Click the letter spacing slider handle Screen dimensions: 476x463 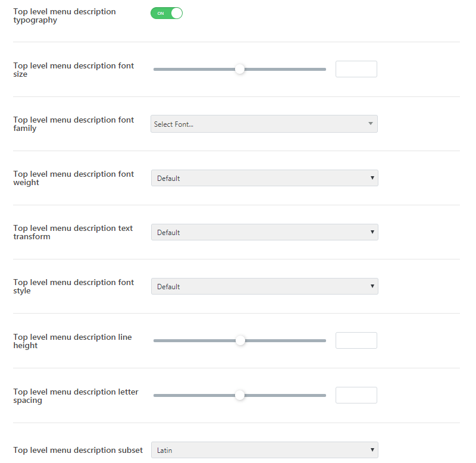pyautogui.click(x=240, y=395)
